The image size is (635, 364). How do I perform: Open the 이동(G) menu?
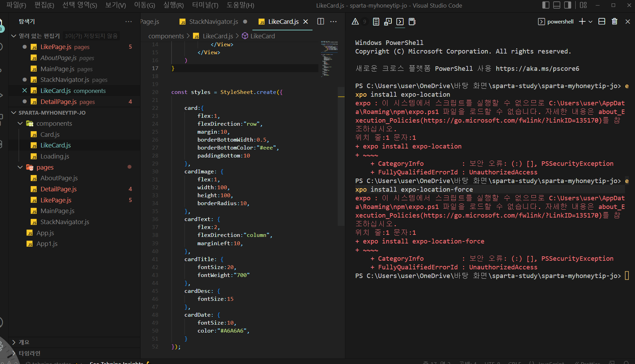click(145, 5)
